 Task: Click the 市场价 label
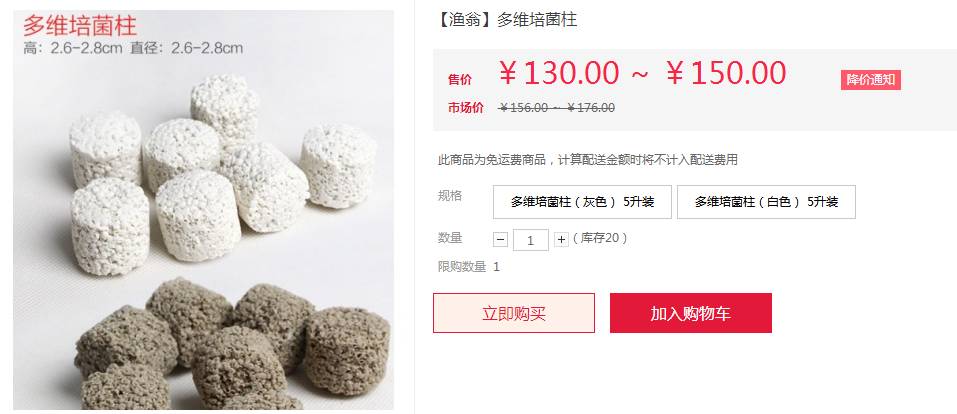(x=466, y=108)
